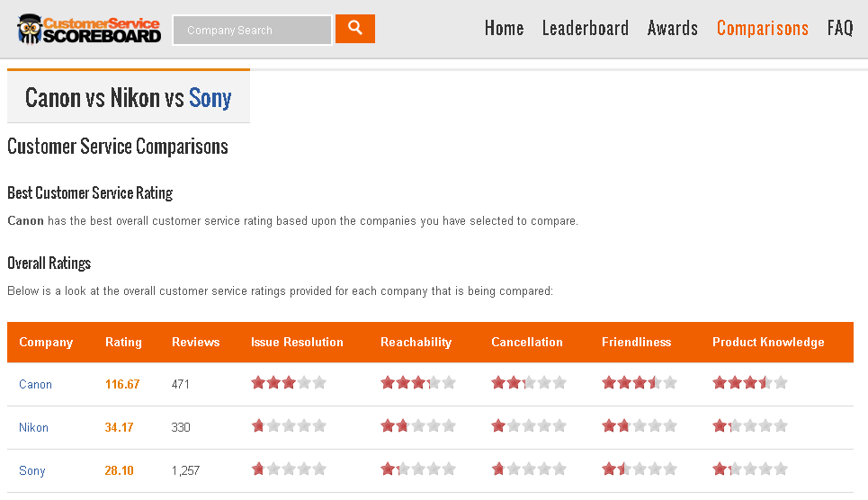The image size is (868, 500).
Task: Click Sony's Product Knowledge star rating
Action: tap(751, 469)
